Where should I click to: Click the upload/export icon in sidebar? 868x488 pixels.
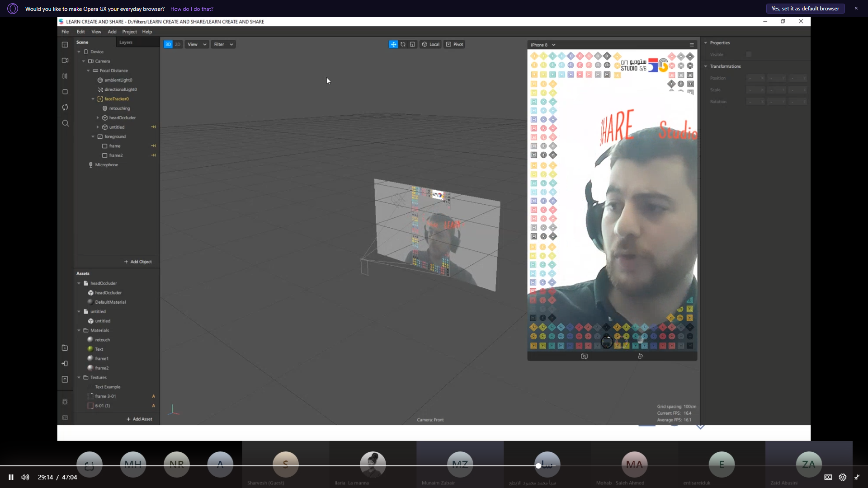(x=65, y=379)
